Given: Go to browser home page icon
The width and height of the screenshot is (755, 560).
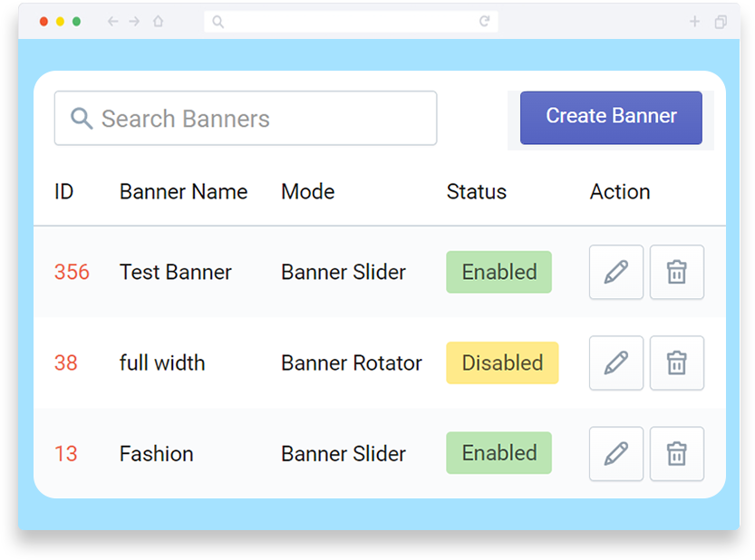Looking at the screenshot, I should coord(158,22).
